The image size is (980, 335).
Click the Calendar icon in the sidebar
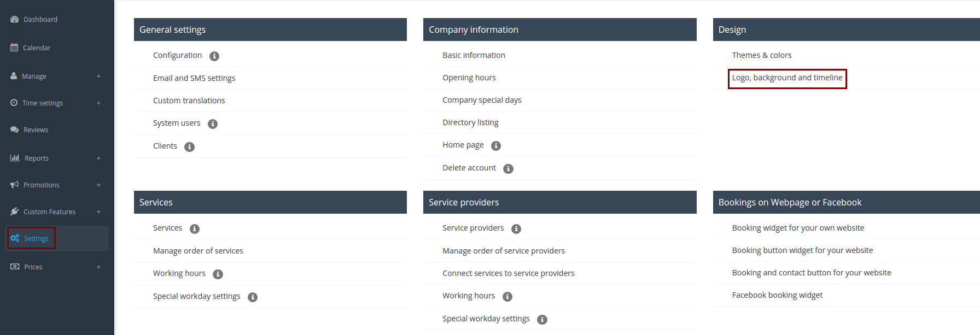(14, 48)
